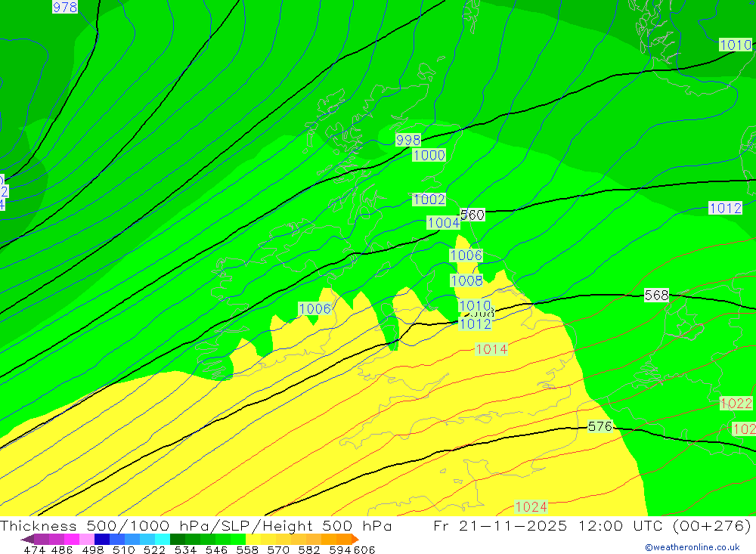Viewport: 756px width, 554px height.
Task: Click the 1000 isobar label
Action: tap(429, 155)
